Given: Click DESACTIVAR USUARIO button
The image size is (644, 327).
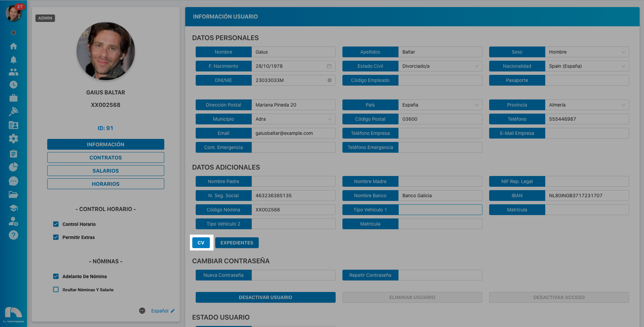Looking at the screenshot, I should [x=265, y=297].
